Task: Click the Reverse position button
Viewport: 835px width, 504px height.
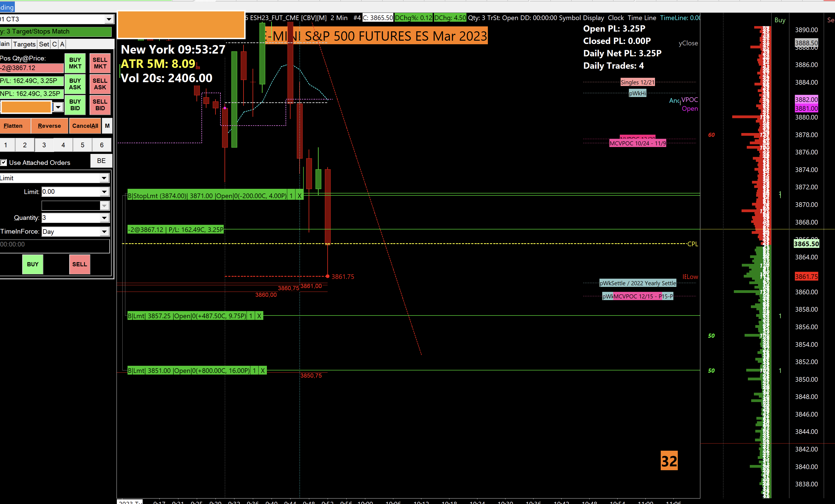Action: point(49,126)
